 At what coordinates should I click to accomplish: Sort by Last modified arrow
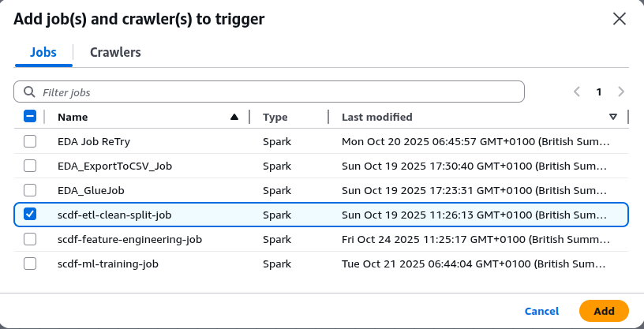coord(613,117)
